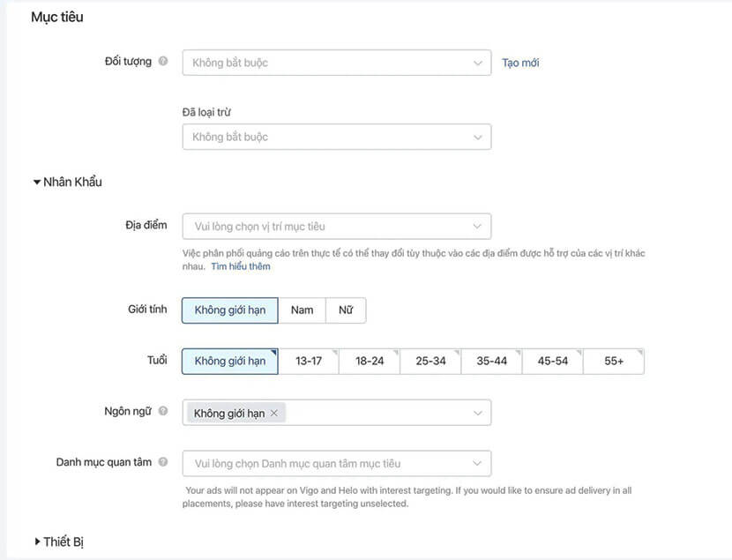Select Nữ gender option

[x=346, y=310]
